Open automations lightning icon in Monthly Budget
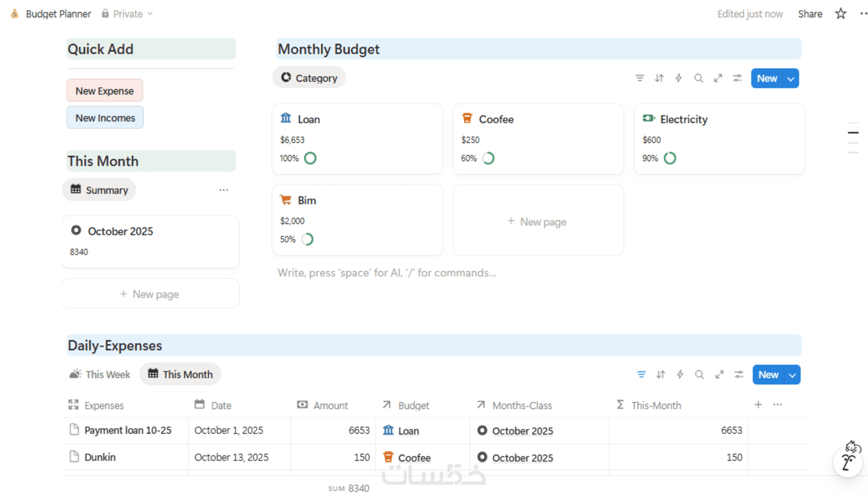The width and height of the screenshot is (868, 495). pyautogui.click(x=679, y=78)
